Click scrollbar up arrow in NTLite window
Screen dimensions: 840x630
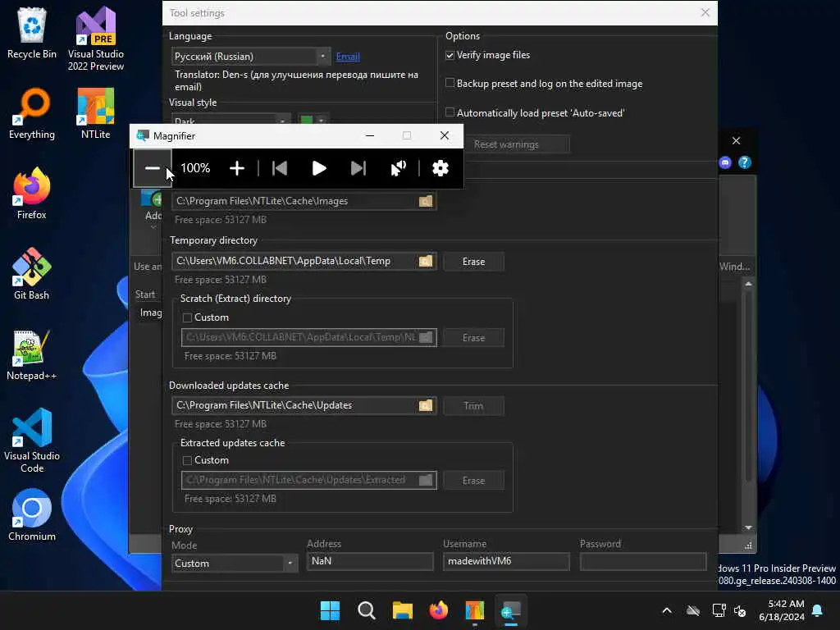pyautogui.click(x=748, y=284)
